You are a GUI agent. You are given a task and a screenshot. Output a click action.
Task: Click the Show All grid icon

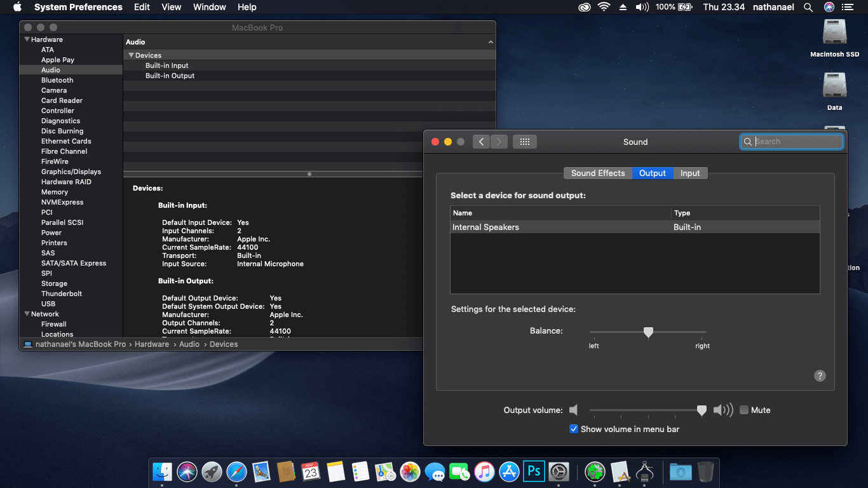coord(525,142)
